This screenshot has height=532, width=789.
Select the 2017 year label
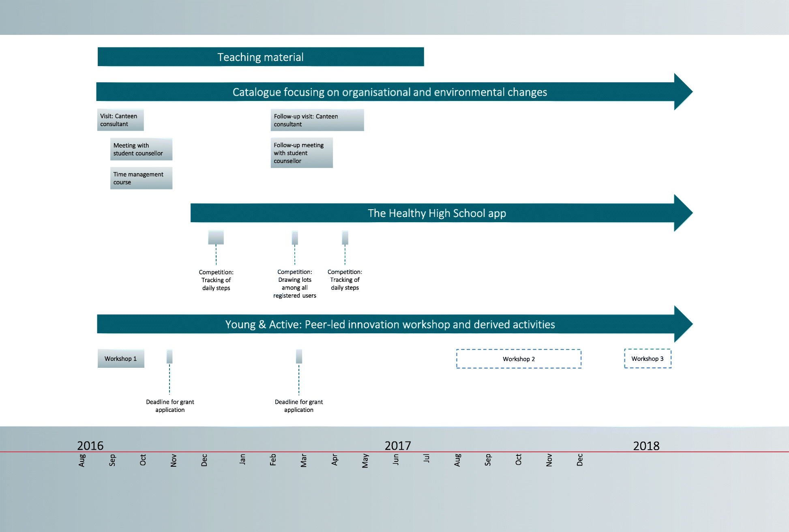(398, 446)
